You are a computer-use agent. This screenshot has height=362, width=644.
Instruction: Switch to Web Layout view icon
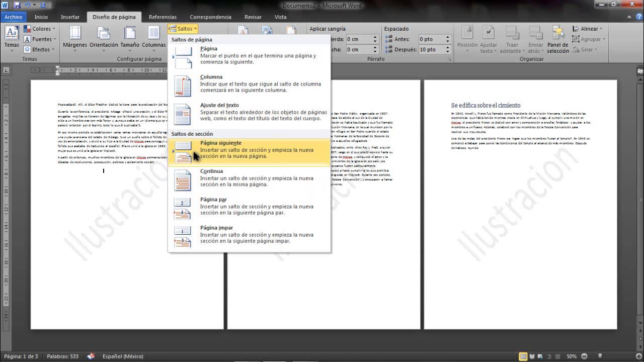(541, 356)
